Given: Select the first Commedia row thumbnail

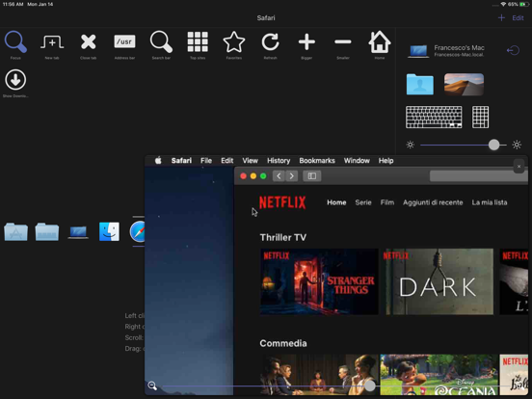Looking at the screenshot, I should (319, 375).
